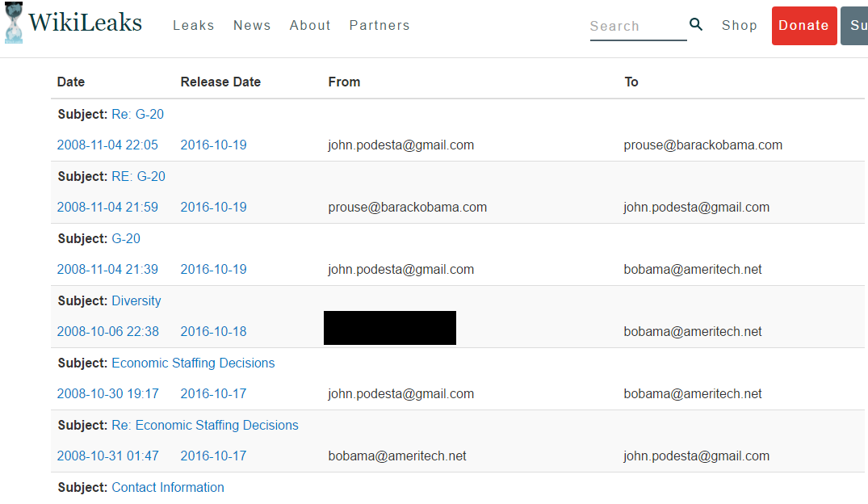Select recipient bobama@ameritech.net in 19:17 row
Image resolution: width=868 pixels, height=504 pixels.
693,394
